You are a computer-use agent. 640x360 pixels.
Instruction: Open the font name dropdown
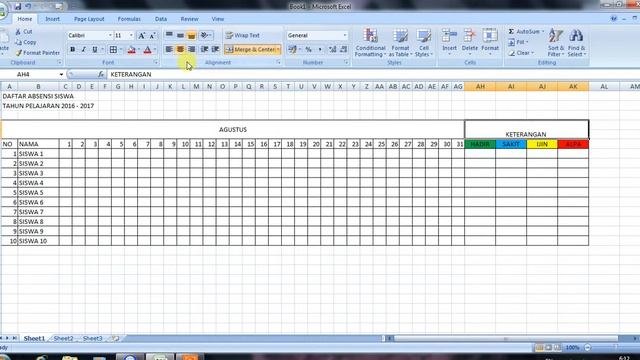(110, 36)
